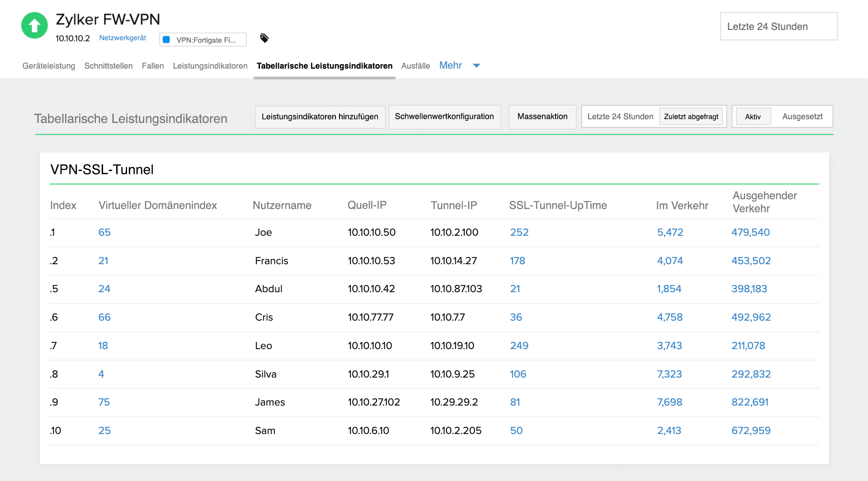Open the Schwellenwertkonfiguration
868x481 pixels.
[x=444, y=117]
